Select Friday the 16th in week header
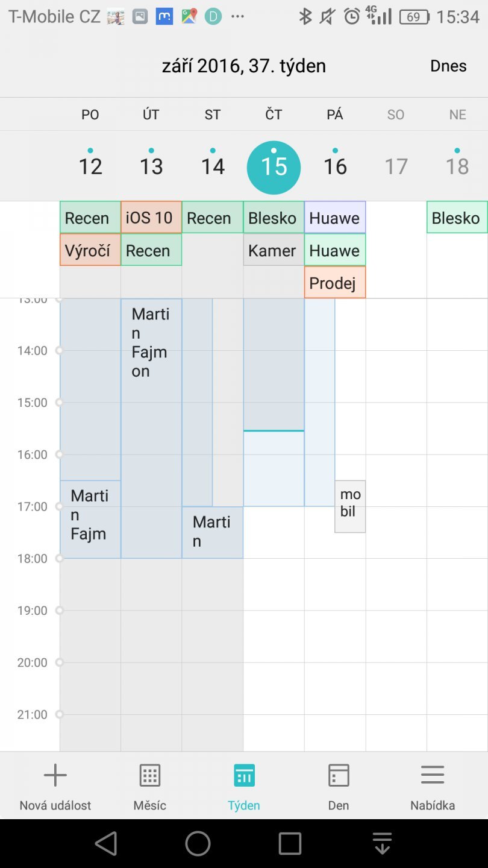488x868 pixels. coord(335,166)
